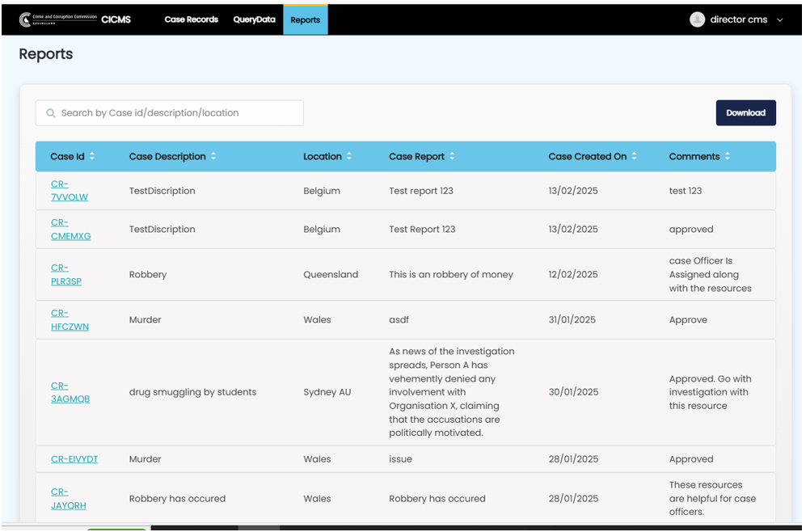Open the Case Records tab
Image resolution: width=806 pixels, height=532 pixels.
[191, 19]
